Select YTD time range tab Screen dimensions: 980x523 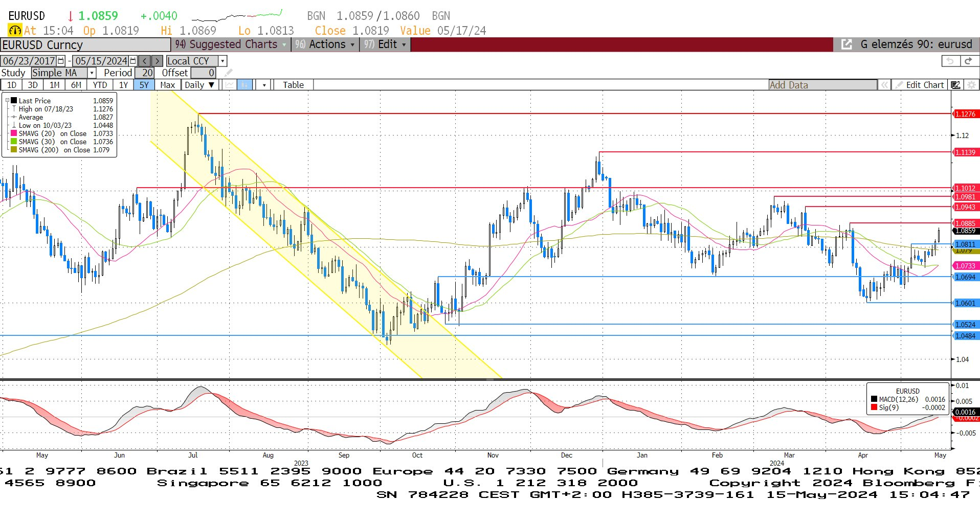coord(100,85)
